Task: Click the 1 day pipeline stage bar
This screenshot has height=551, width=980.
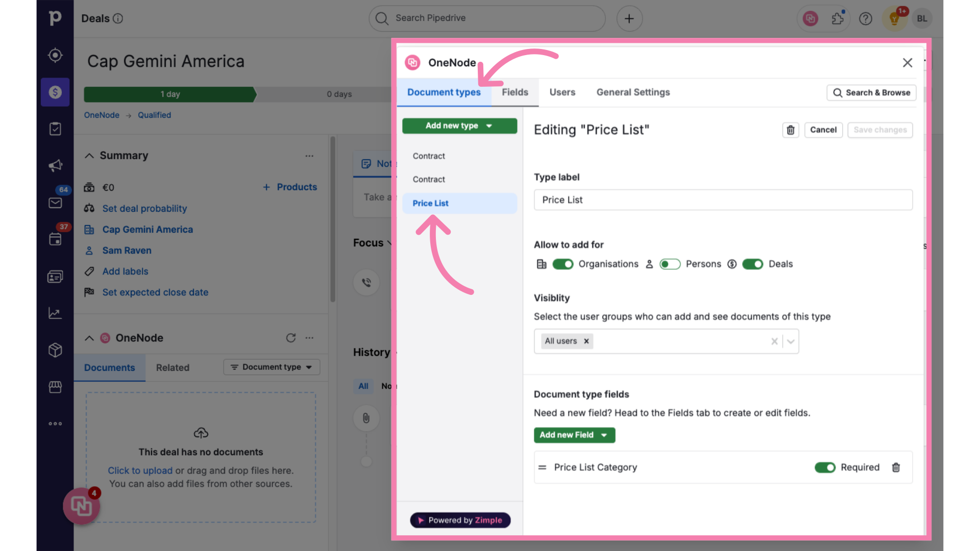Action: (x=170, y=94)
